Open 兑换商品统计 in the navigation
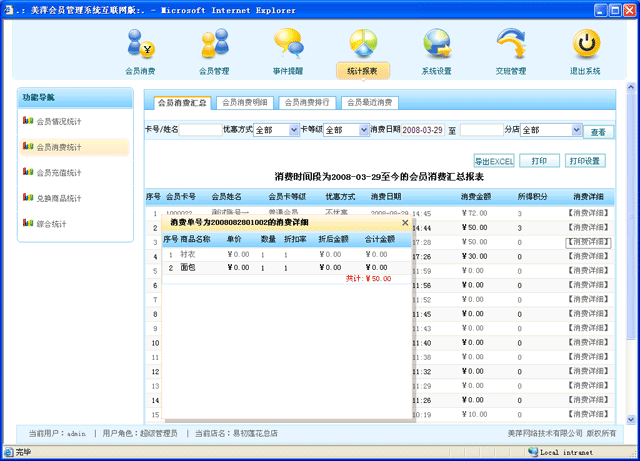640x461 pixels. click(59, 198)
